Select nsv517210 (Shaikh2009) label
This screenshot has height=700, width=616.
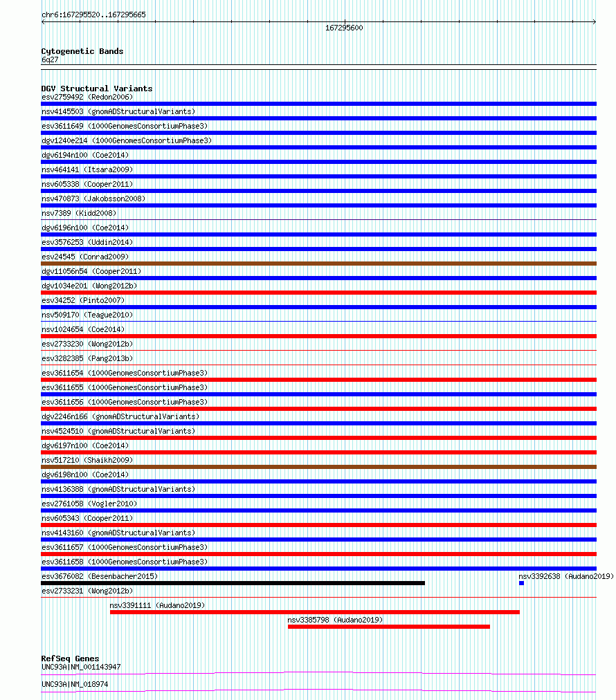87,460
